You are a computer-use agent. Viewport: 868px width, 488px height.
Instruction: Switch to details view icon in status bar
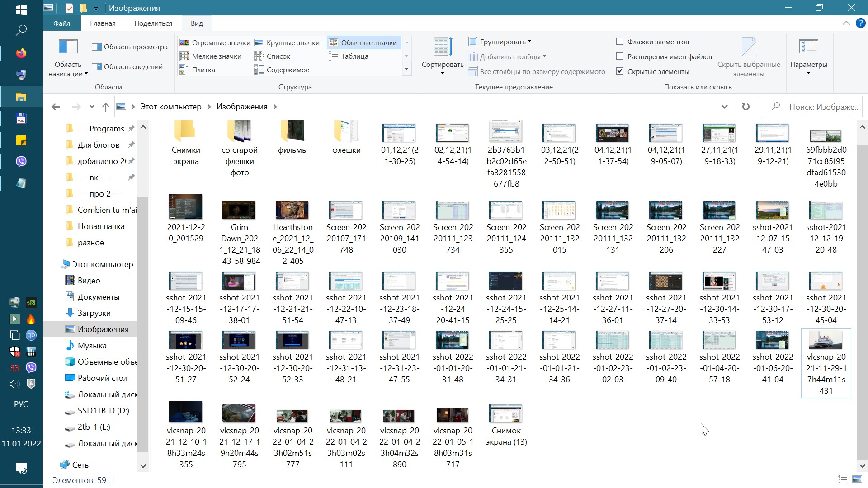pos(842,479)
